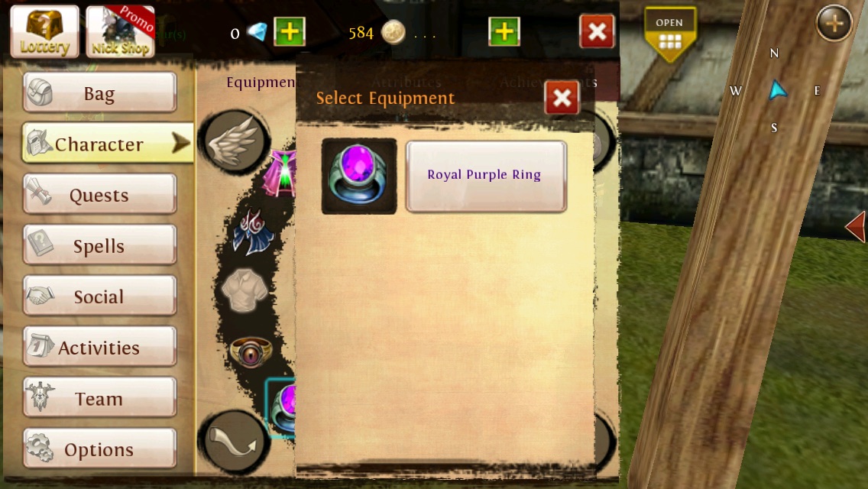Tap the horn slot icon
This screenshot has height=489, width=868.
pyautogui.click(x=235, y=442)
